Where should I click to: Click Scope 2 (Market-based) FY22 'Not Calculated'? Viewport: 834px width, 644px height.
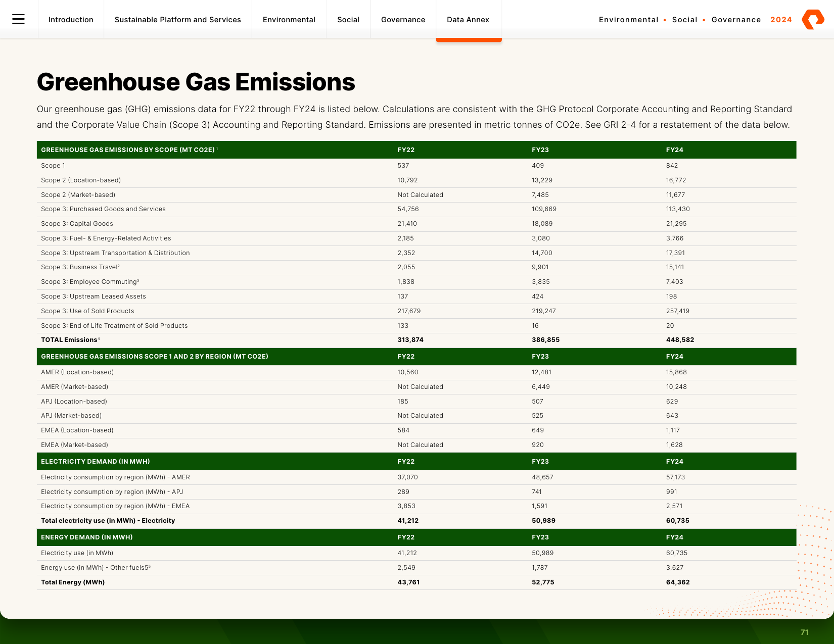tap(421, 195)
